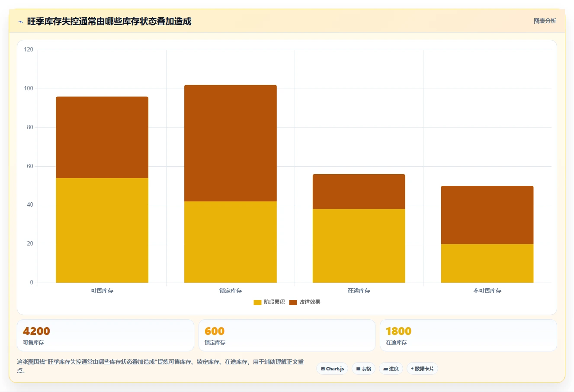This screenshot has height=392, width=574.
Task: Click the lightning icon beside the chart title
Action: click(x=20, y=22)
